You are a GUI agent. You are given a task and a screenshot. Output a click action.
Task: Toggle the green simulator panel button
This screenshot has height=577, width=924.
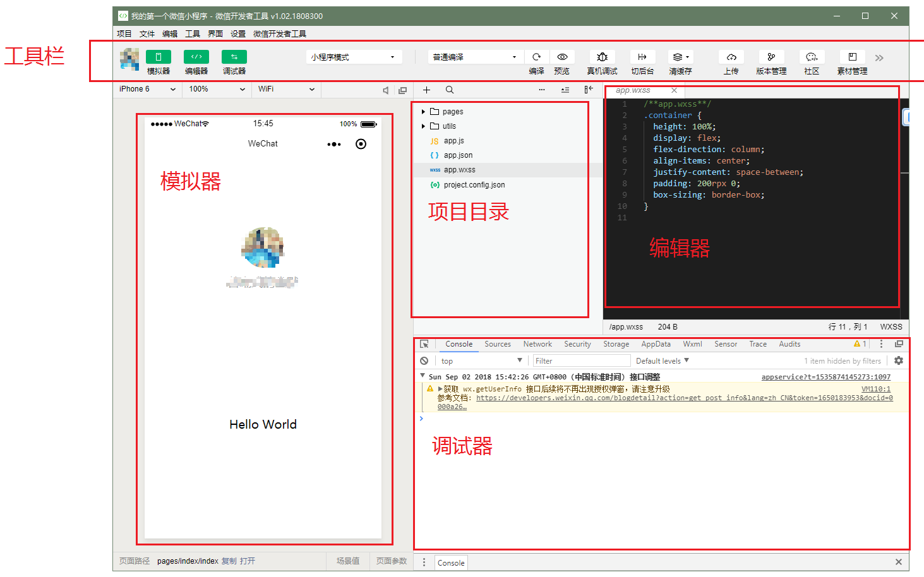(158, 57)
